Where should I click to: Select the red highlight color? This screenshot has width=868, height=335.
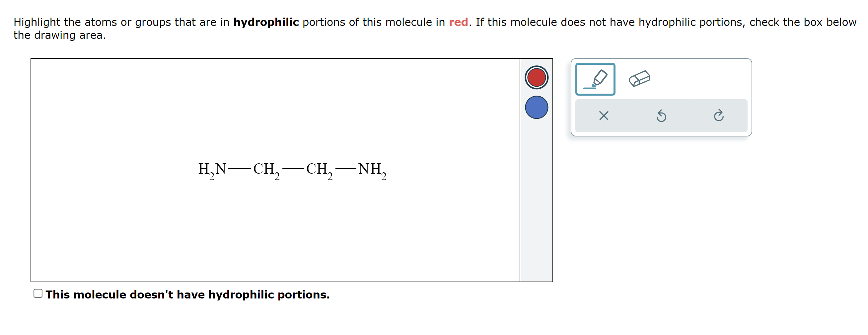pos(536,78)
